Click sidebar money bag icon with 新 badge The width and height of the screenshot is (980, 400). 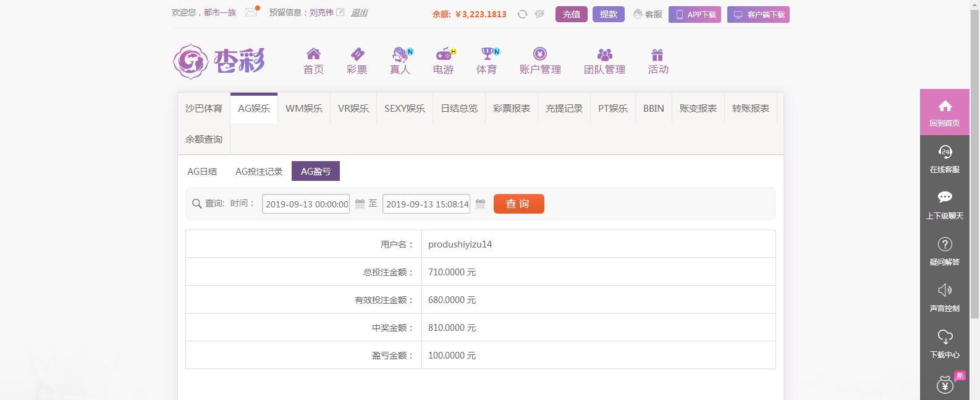pos(945,385)
